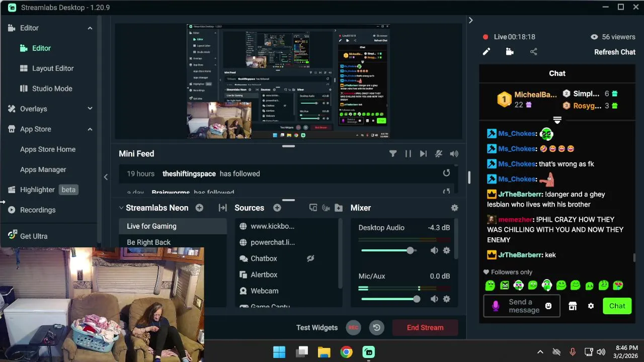Send message with green Chat button
This screenshot has height=362, width=644.
coord(617,306)
